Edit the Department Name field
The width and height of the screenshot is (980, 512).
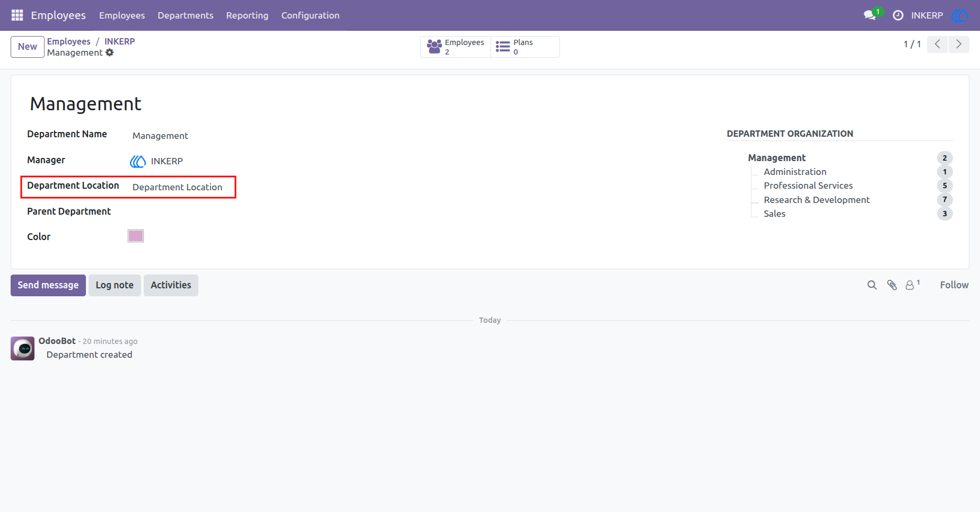click(160, 136)
